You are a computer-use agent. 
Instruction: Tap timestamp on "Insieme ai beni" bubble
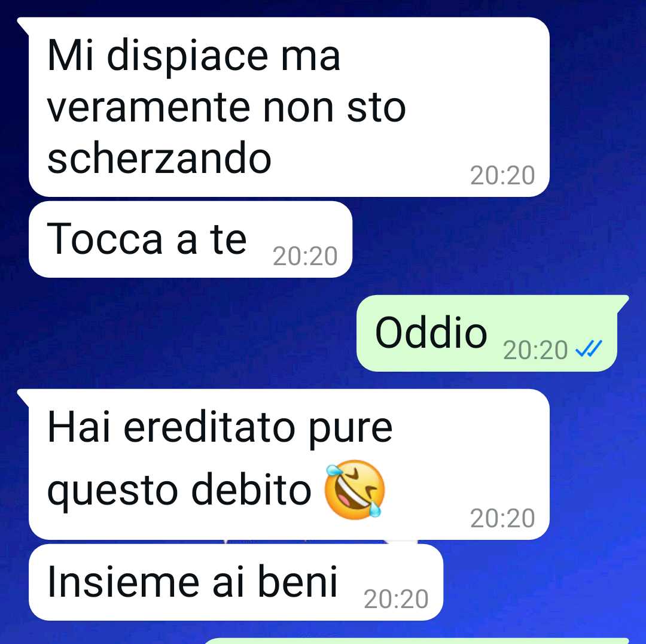[396, 599]
